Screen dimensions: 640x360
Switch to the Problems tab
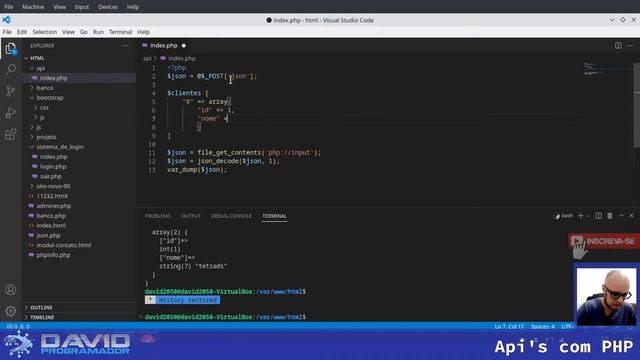point(158,216)
